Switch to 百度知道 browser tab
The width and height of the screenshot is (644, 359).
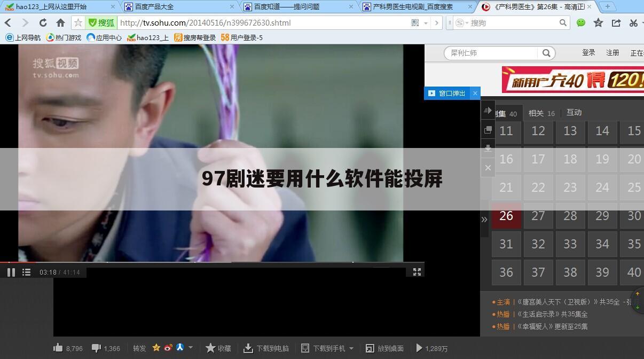coord(298,6)
